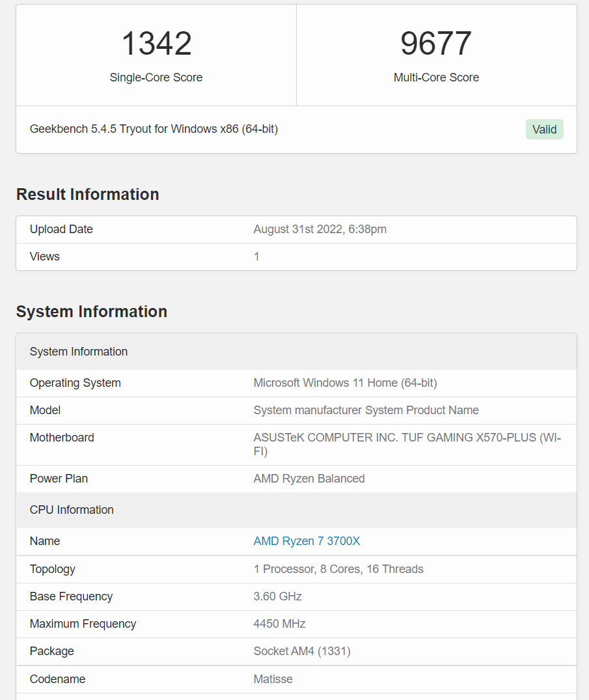Click the ASUSTeK TUF GAMING X570-PLUS motherboard value

(x=407, y=444)
